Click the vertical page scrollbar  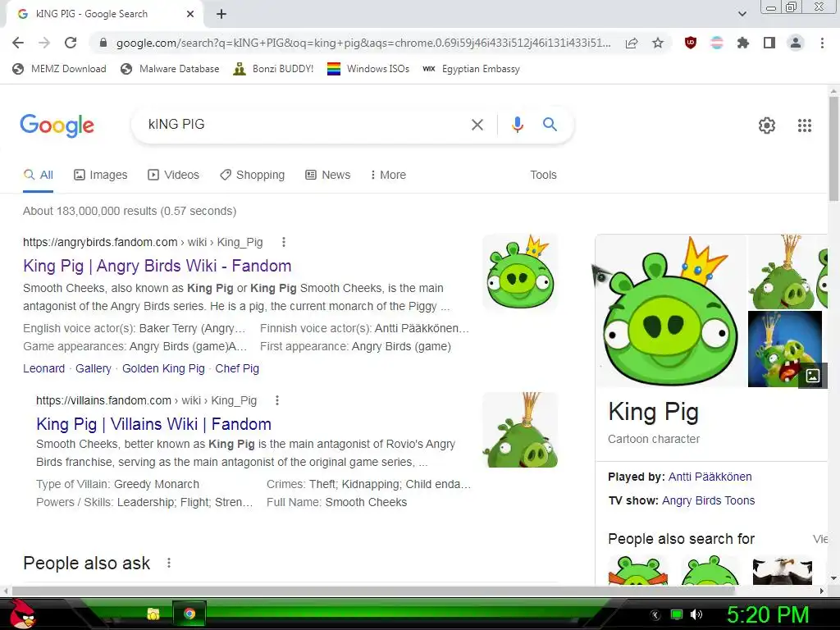[x=833, y=148]
